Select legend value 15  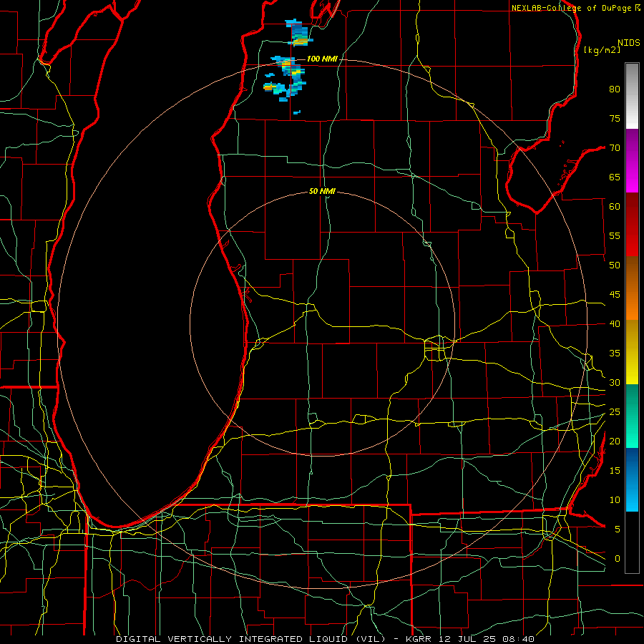(x=615, y=470)
